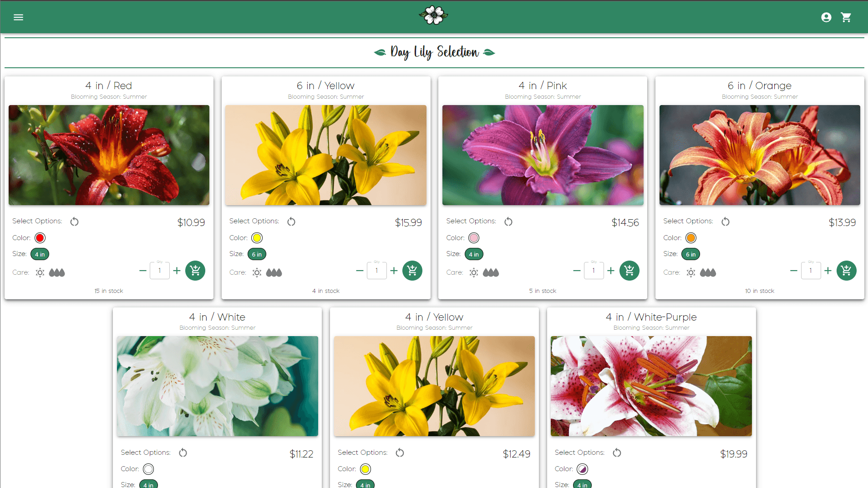Screen dimensions: 868x488
Task: Increase quantity on 6 in / Orange card
Action: [x=828, y=271]
